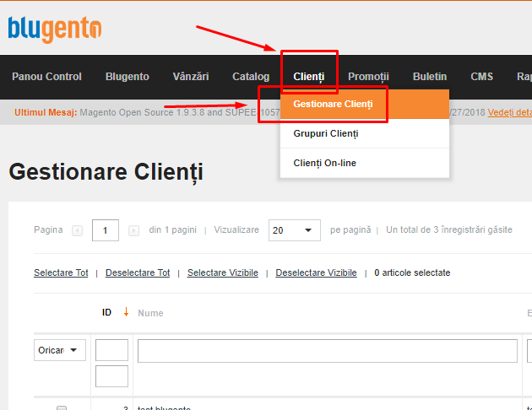Open Buletin menu
Viewport: 532px width, 410px height.
click(x=430, y=77)
